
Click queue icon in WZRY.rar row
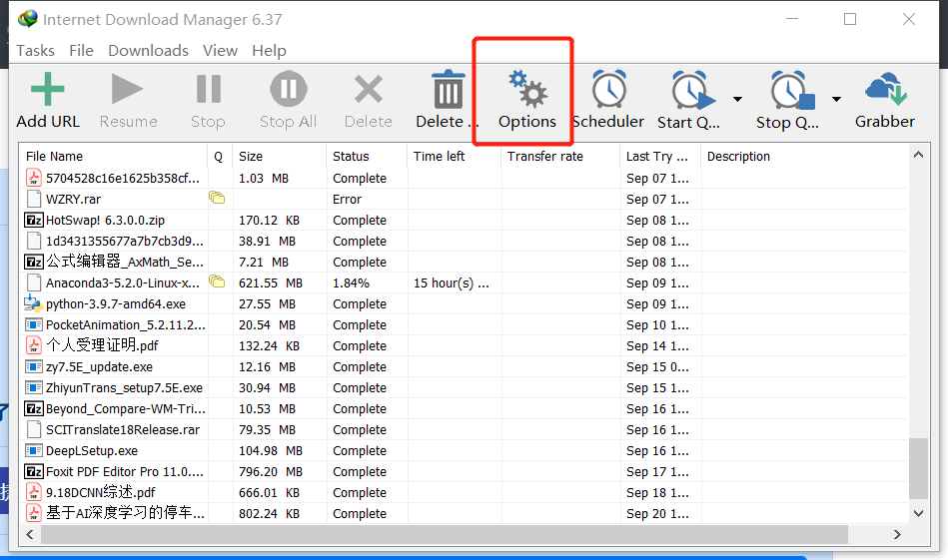click(x=217, y=198)
